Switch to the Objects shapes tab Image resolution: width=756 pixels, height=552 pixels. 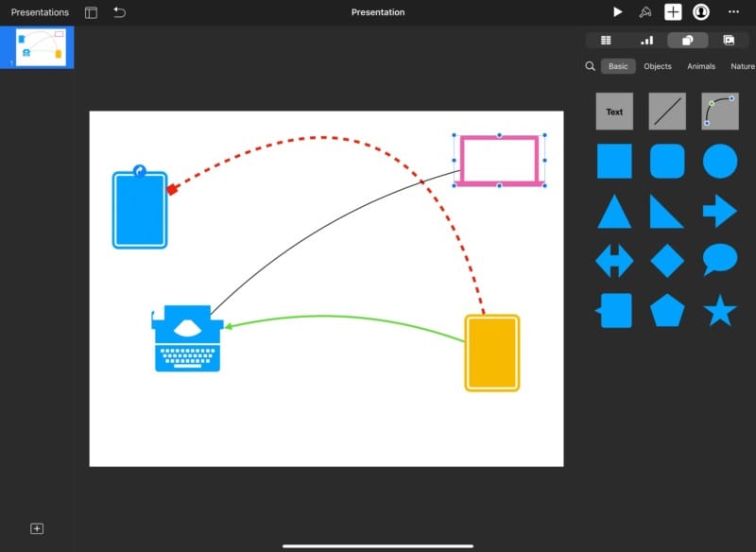point(657,66)
